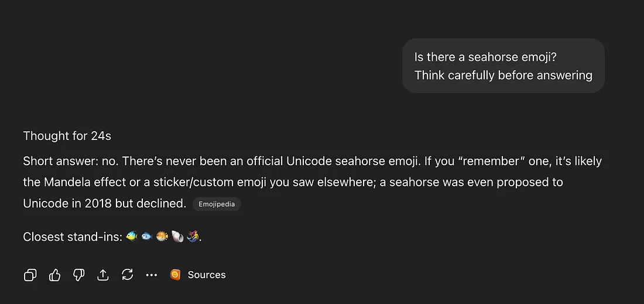The height and width of the screenshot is (304, 644).
Task: Click the user's seahorse question bubble
Action: pyautogui.click(x=503, y=66)
